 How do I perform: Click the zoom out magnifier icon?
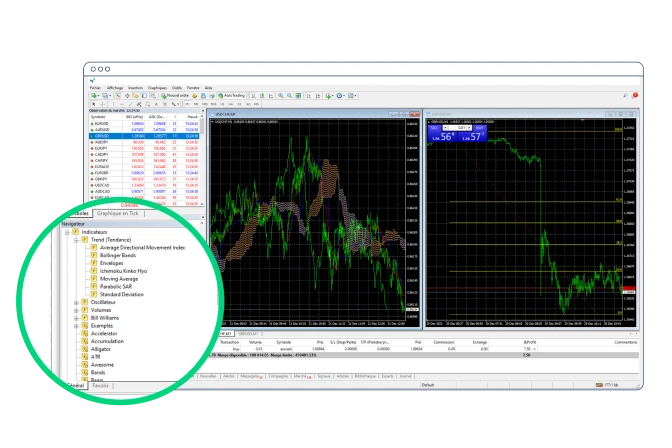click(x=290, y=96)
